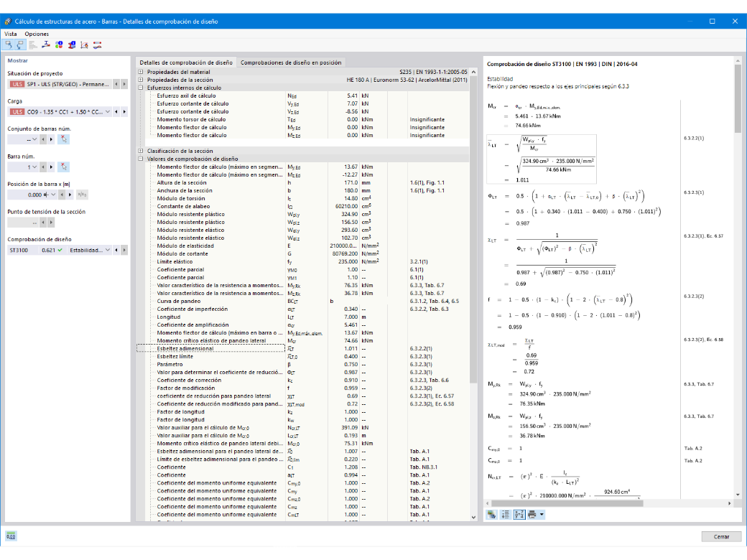Select the Momento crítico elástico de pandeo lateral row
Screen dimensions: 747x560
302,340
